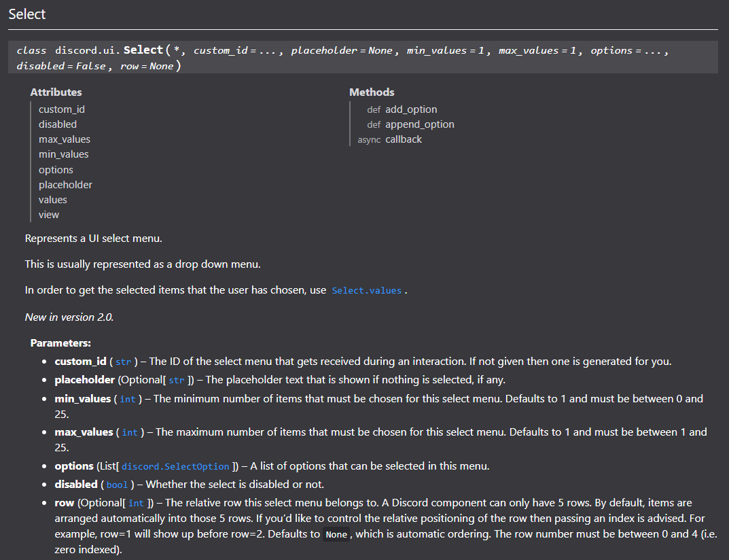Viewport: 729px width, 560px height.
Task: Open the view attribute link
Action: click(x=49, y=215)
